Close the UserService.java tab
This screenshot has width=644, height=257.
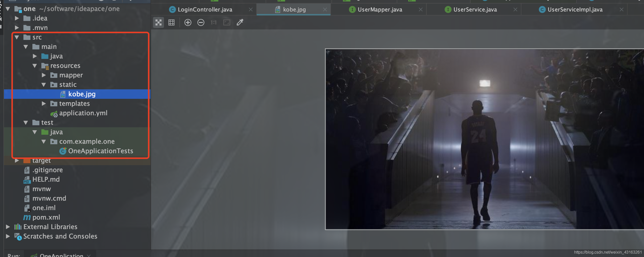[515, 9]
